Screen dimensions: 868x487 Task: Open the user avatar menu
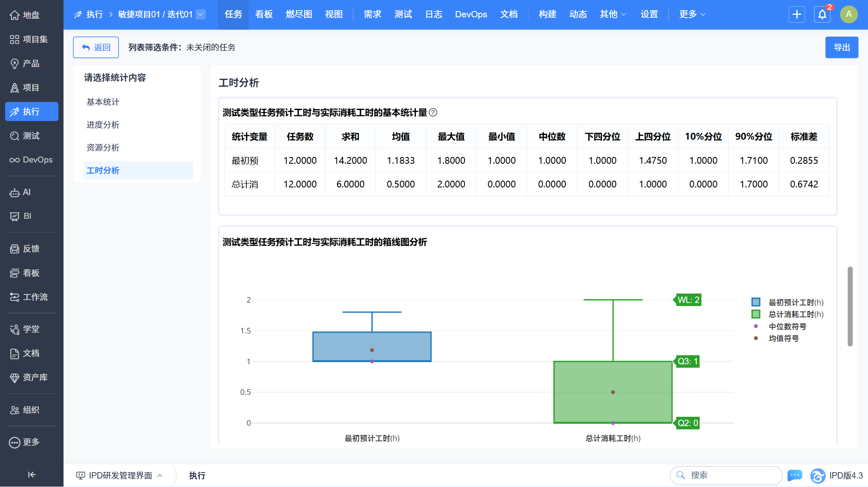(849, 14)
